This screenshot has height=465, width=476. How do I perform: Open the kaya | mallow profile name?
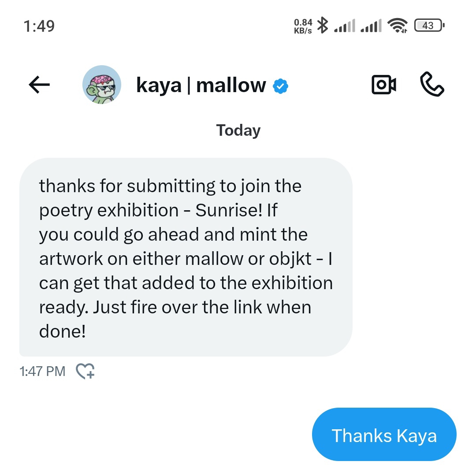point(201,85)
